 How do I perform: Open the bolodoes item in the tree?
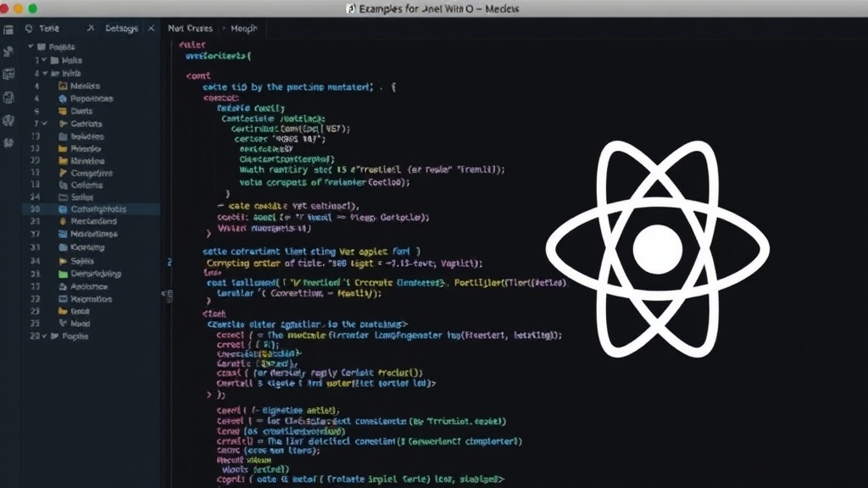(x=87, y=136)
